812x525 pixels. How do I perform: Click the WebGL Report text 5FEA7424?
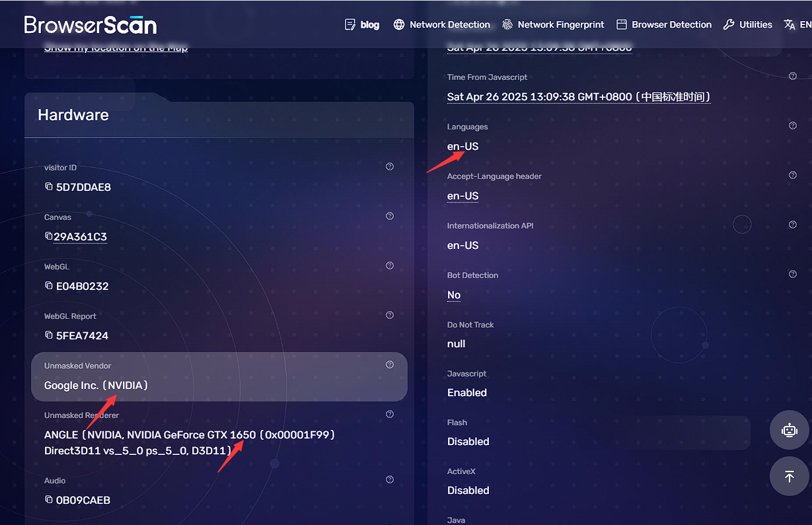(x=82, y=335)
